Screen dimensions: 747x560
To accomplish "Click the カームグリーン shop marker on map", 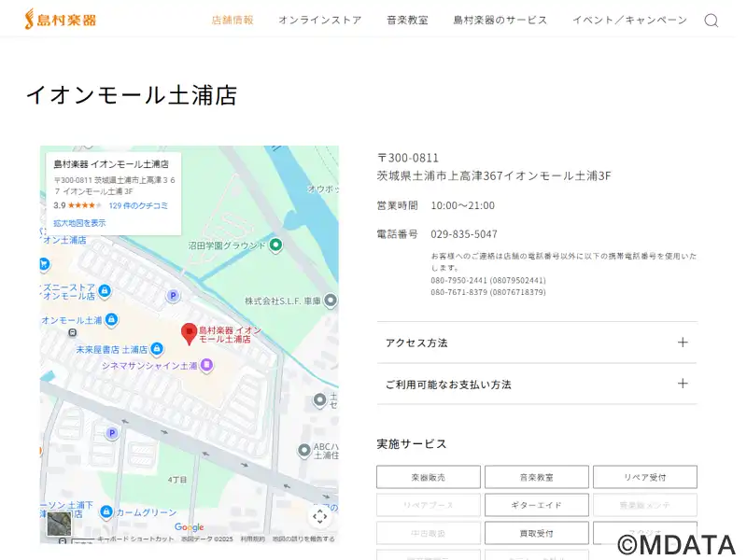I will [106, 511].
